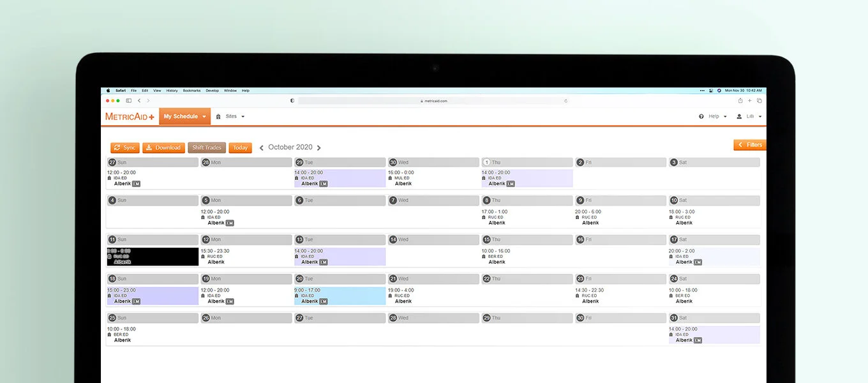
Task: Open the Sites dropdown menu
Action: point(230,116)
